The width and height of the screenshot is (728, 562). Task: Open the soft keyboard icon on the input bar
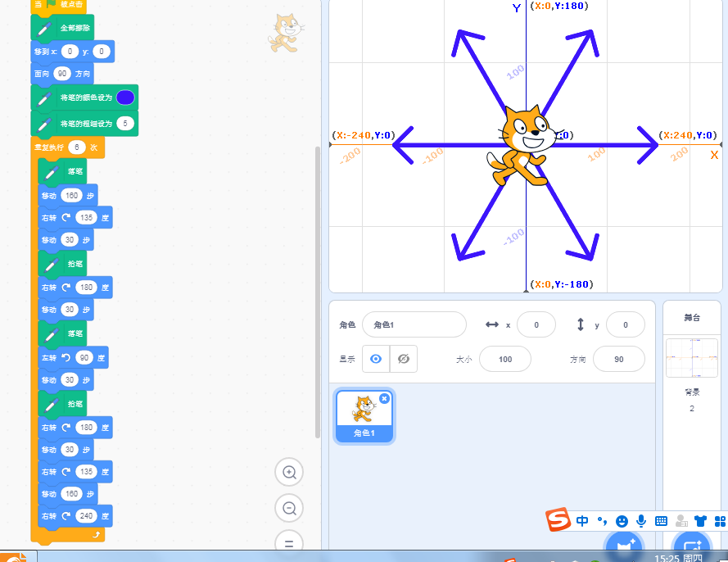pos(661,521)
